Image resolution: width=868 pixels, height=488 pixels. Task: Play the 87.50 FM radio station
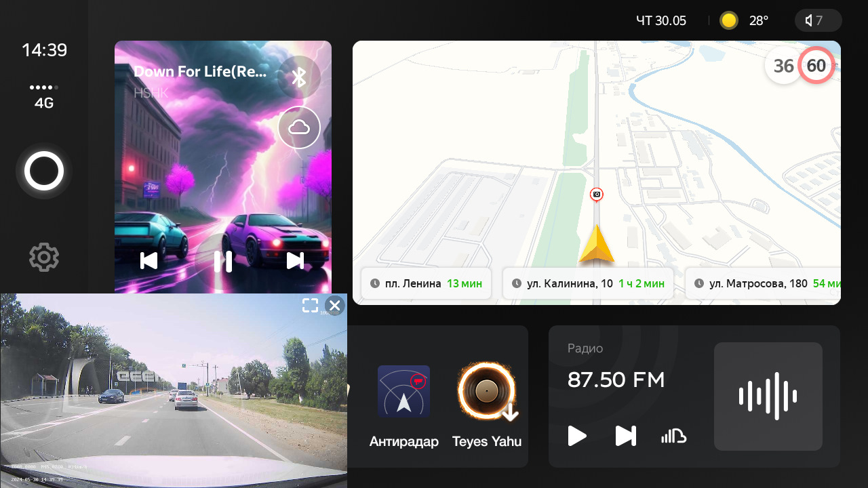[577, 436]
